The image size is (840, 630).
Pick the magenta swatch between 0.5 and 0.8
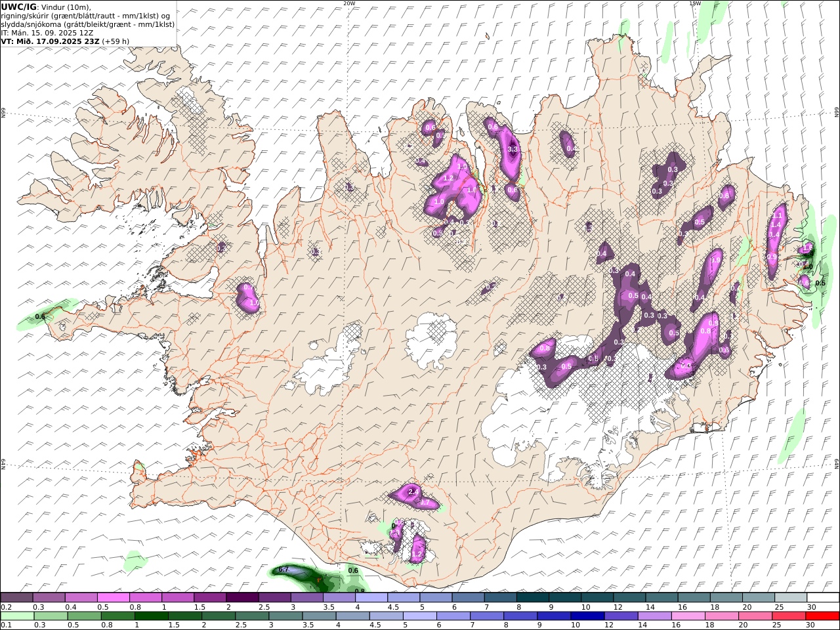(x=114, y=598)
